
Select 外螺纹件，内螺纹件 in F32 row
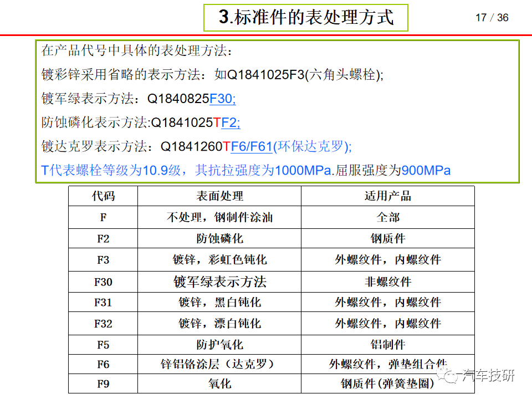click(x=388, y=324)
